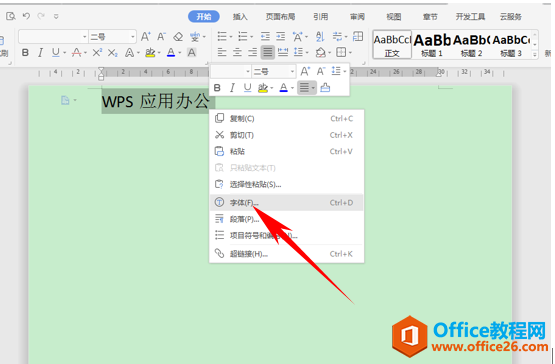Click the Chinese layout A icon
This screenshot has width=555, height=364.
click(297, 36)
